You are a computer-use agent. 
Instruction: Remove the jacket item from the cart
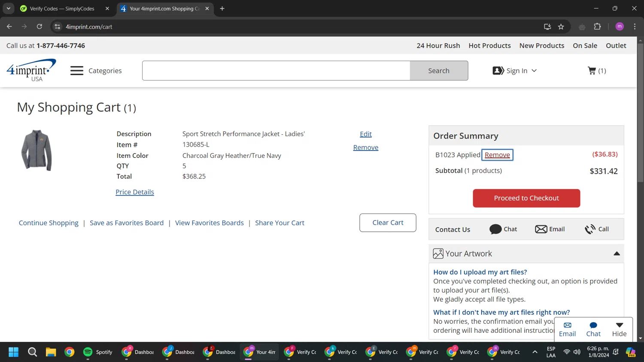point(366,147)
